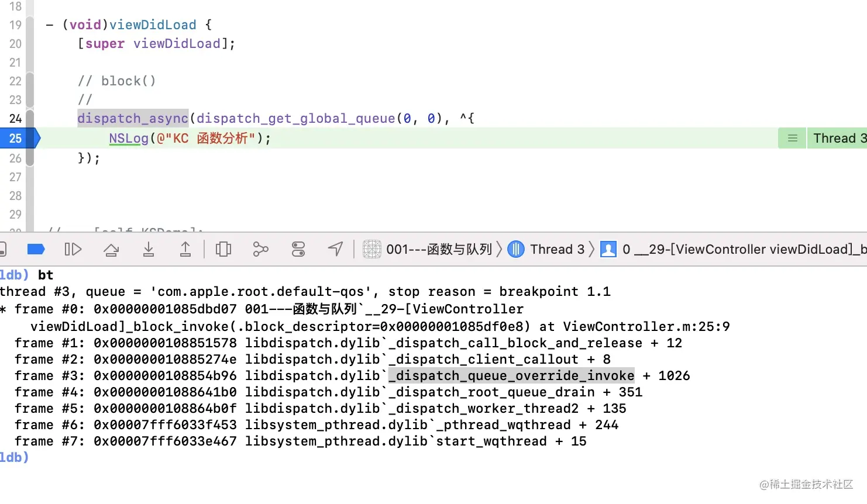Click the Continue program execution icon

pos(73,248)
